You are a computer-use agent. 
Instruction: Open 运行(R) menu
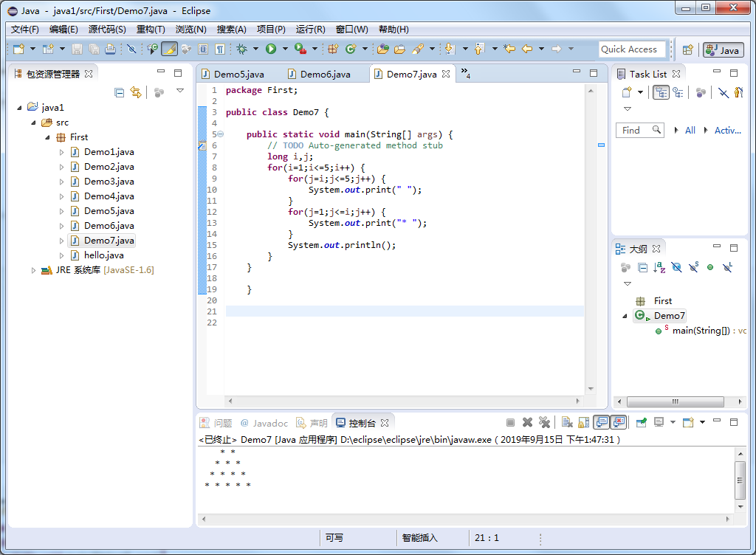(311, 30)
